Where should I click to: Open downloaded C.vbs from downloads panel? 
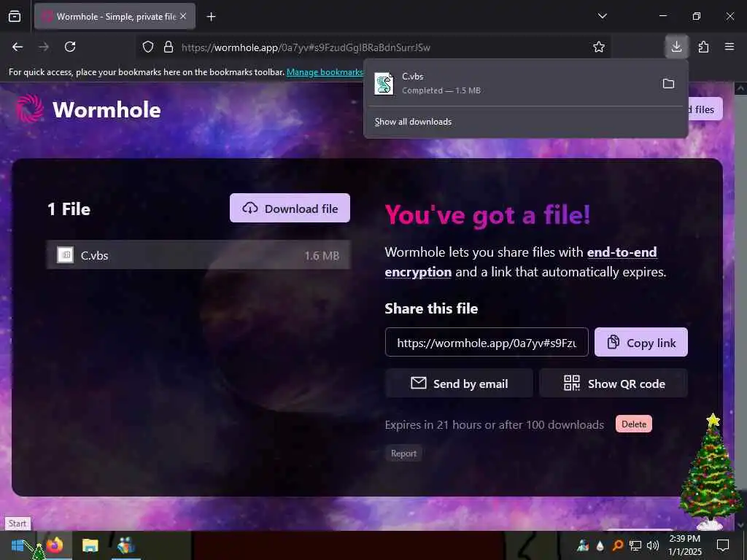pos(510,83)
